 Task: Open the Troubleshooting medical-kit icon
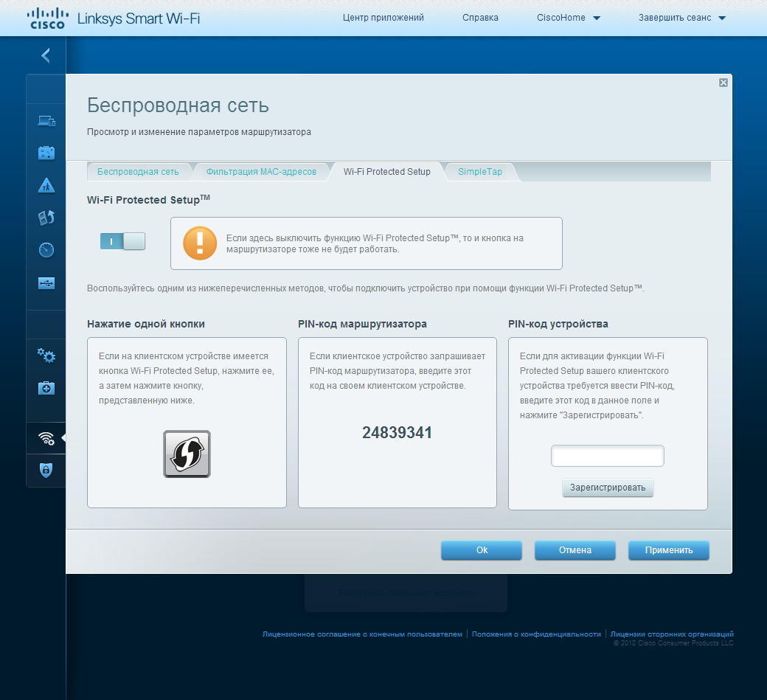pyautogui.click(x=46, y=388)
